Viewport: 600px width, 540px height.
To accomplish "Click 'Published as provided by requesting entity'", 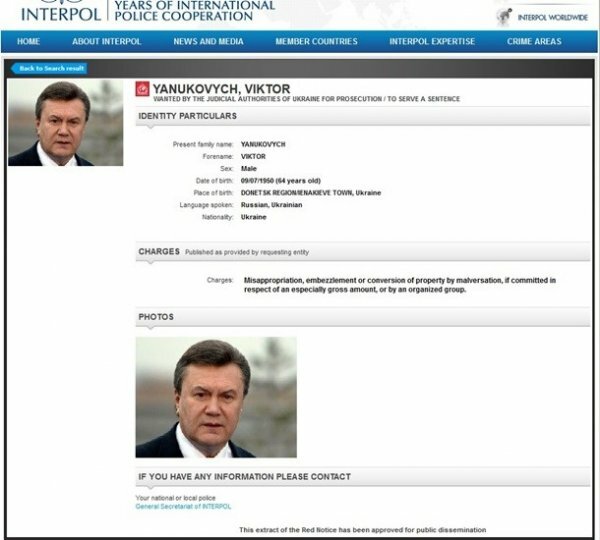I will click(x=247, y=252).
